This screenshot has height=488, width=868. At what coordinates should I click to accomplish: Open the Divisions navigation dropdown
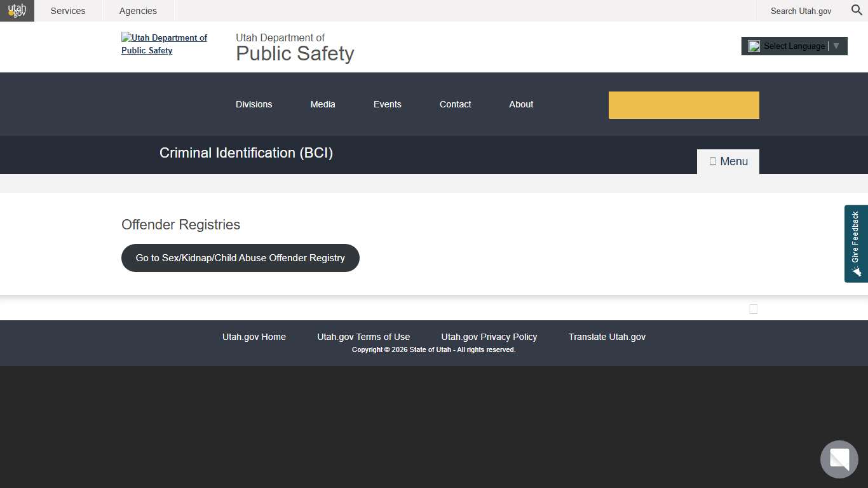coord(254,104)
